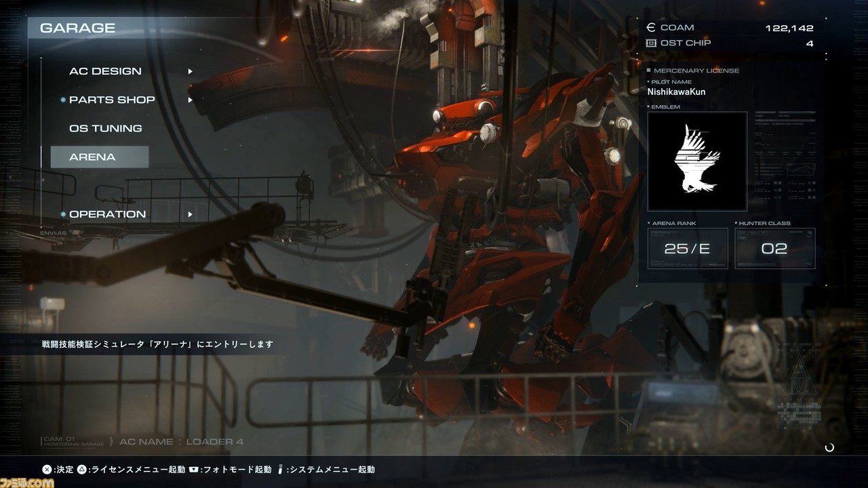Click the loading spinner icon
Screen dimensions: 868x488
pos(829,447)
